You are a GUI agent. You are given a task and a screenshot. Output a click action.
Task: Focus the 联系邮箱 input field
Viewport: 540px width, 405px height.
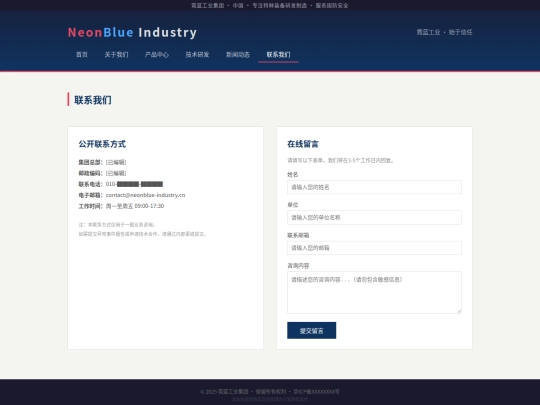pyautogui.click(x=374, y=248)
